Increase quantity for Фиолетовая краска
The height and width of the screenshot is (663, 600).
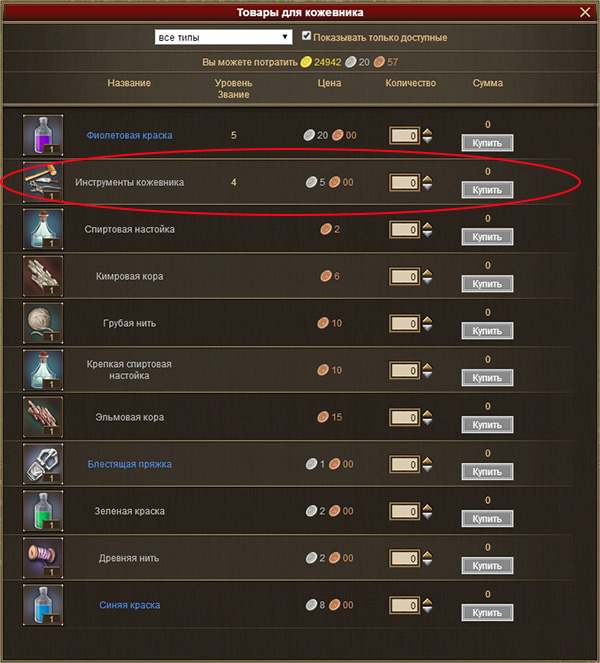point(427,132)
